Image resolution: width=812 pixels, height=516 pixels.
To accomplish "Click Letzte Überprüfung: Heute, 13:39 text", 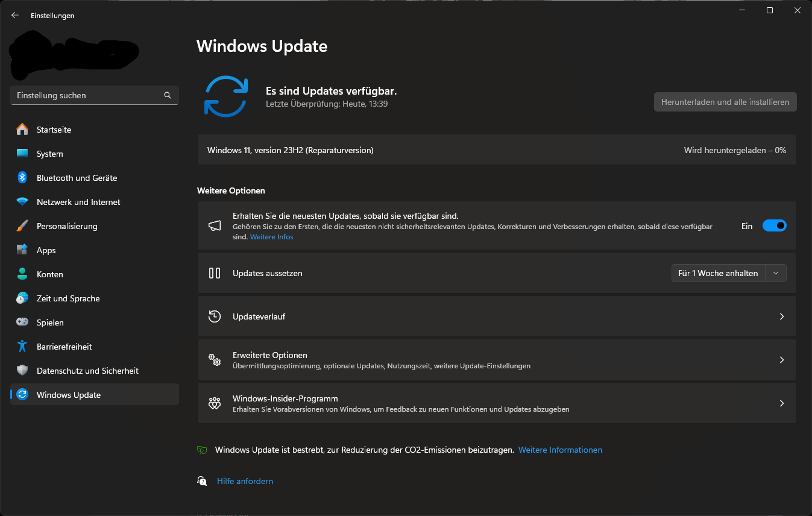I will pyautogui.click(x=327, y=104).
